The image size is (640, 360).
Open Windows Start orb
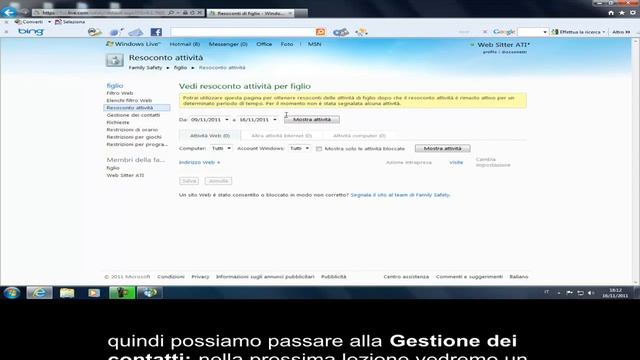pyautogui.click(x=11, y=293)
